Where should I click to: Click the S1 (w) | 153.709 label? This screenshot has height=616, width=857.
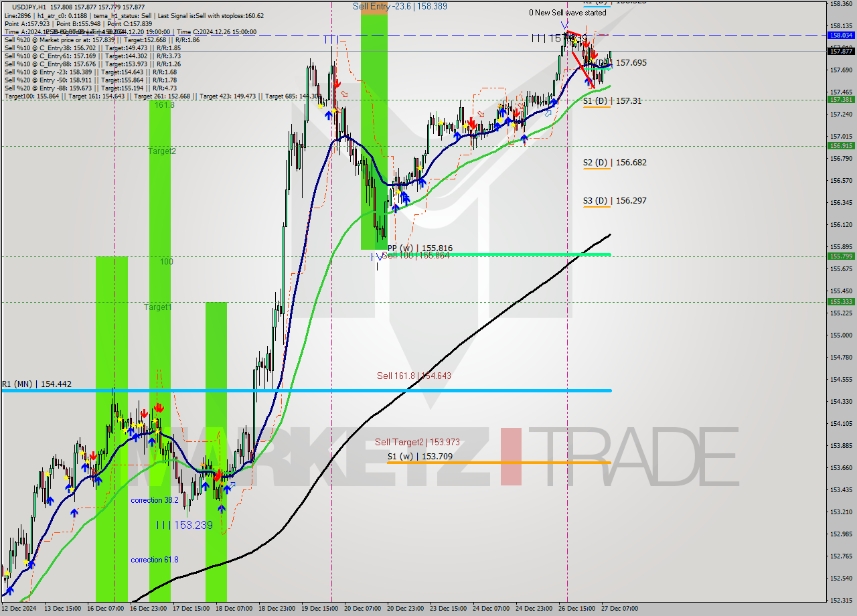pos(420,457)
